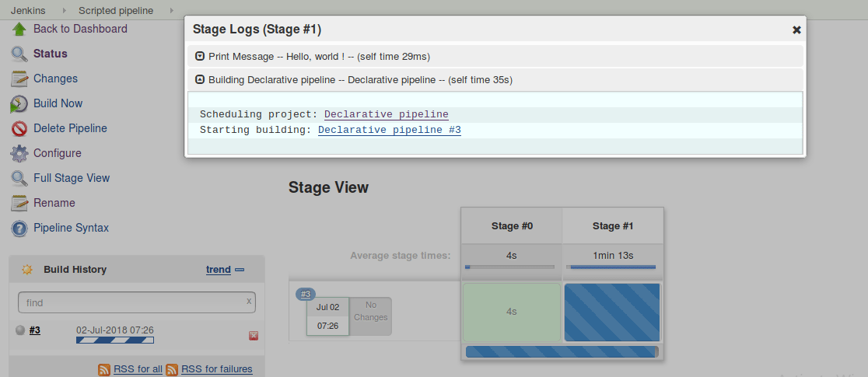The width and height of the screenshot is (868, 377).
Task: Click the striped running Stage #1 cell
Action: click(x=612, y=312)
